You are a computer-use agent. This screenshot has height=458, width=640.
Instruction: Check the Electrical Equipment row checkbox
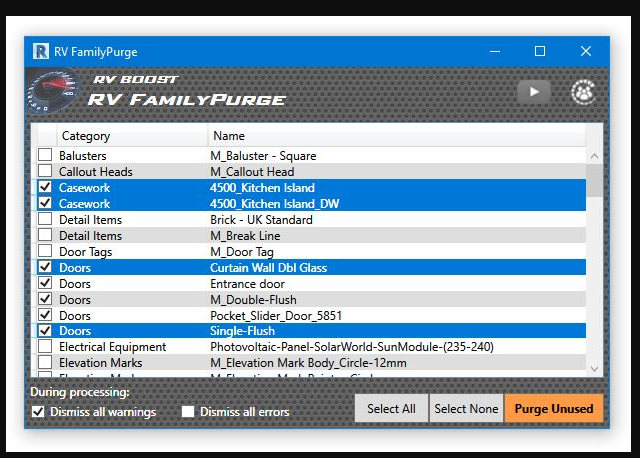[45, 346]
